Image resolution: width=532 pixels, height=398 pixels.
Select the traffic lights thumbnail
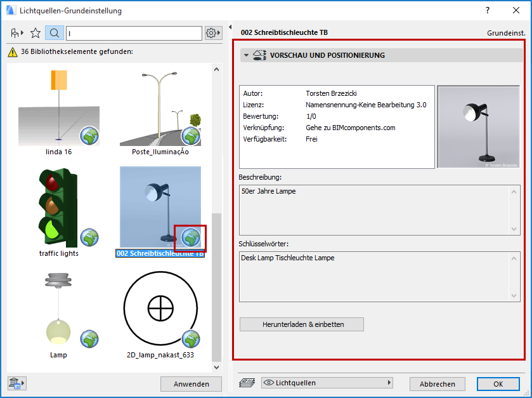coord(59,207)
